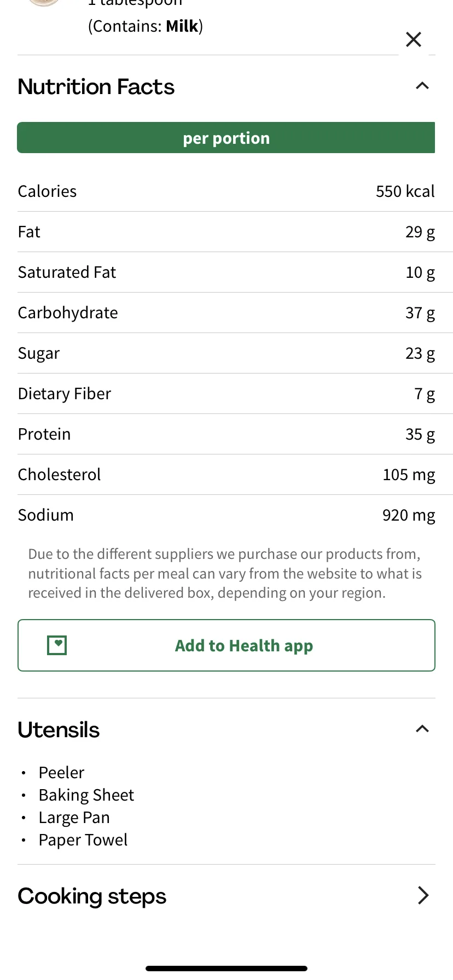This screenshot has width=453, height=980.
Task: Select the per portion tab
Action: point(226,138)
